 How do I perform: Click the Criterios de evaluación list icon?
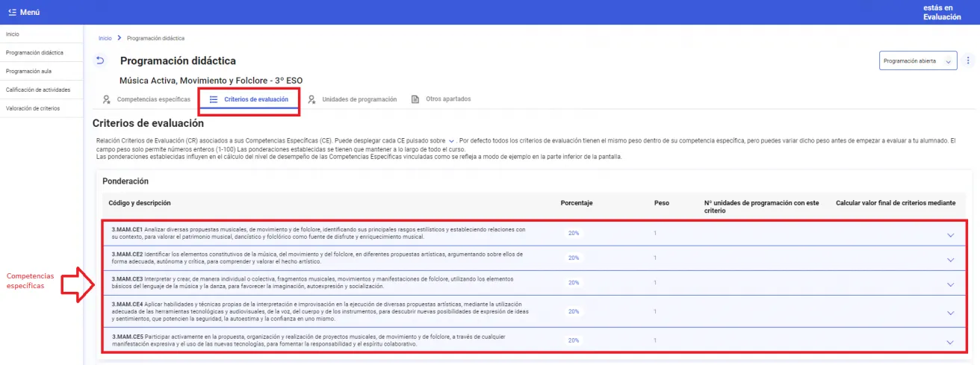214,99
